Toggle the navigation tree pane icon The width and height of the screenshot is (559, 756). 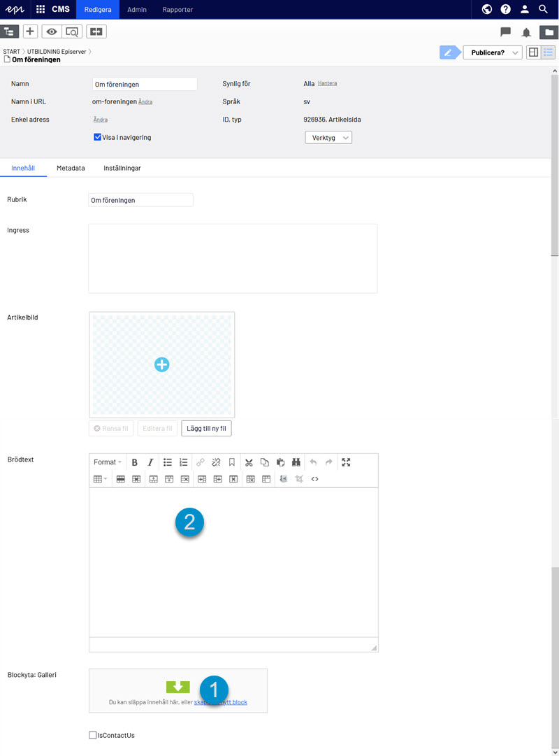tap(10, 31)
